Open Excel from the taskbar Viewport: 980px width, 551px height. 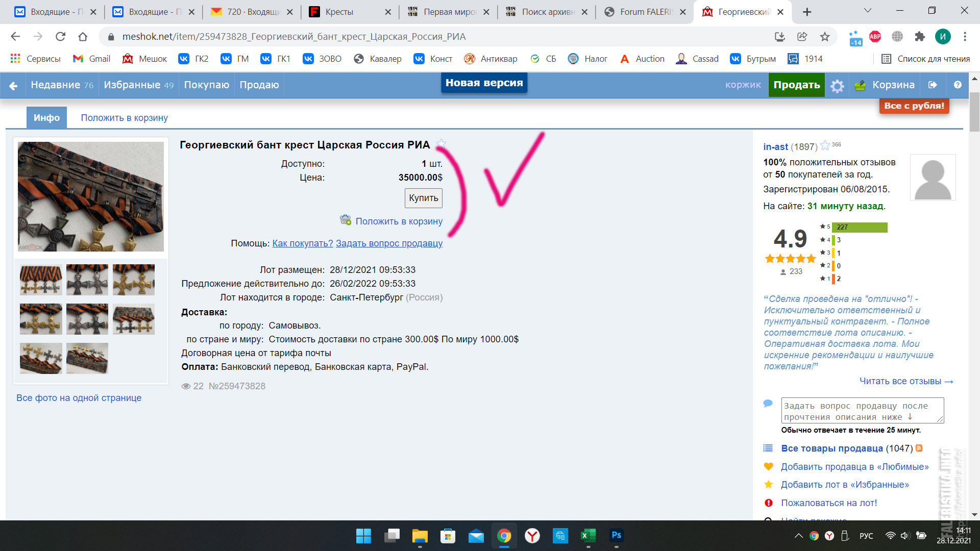(x=588, y=536)
